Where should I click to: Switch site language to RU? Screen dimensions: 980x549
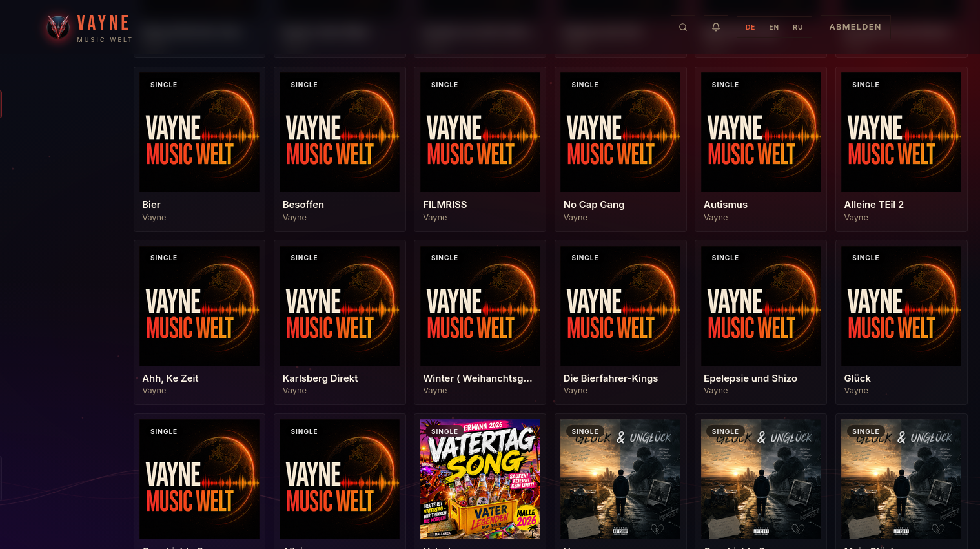click(798, 27)
